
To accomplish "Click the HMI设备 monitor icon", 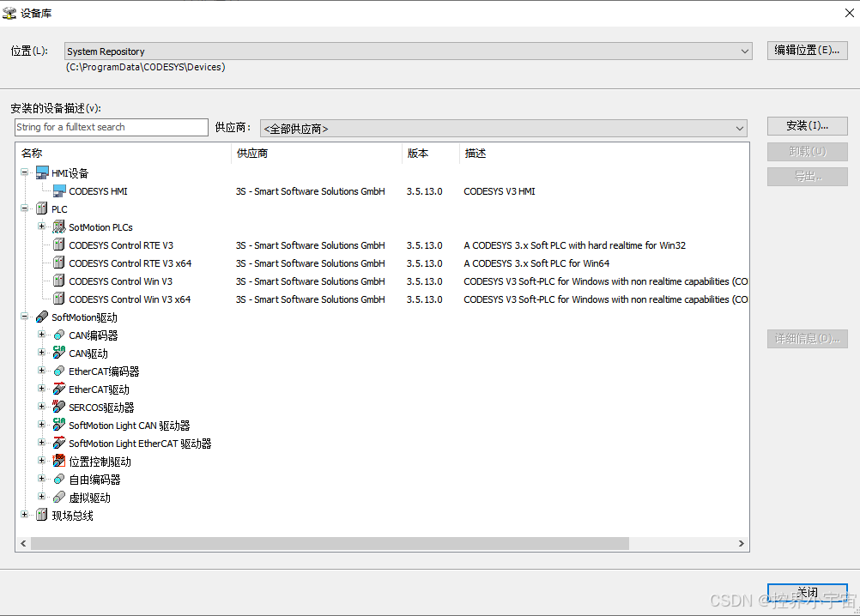I will [42, 172].
